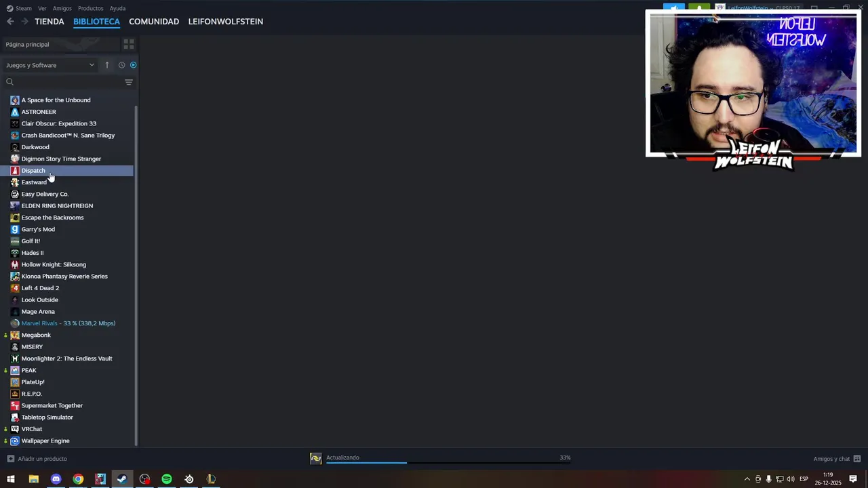Click the Wallpaper Engine icon
The image size is (868, 488).
[15, 441]
